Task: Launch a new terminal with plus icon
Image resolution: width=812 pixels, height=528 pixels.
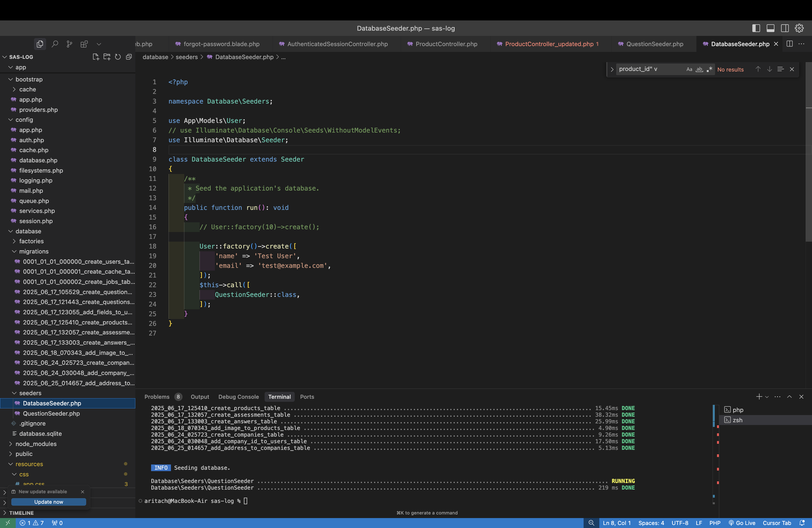Action: [x=759, y=397]
